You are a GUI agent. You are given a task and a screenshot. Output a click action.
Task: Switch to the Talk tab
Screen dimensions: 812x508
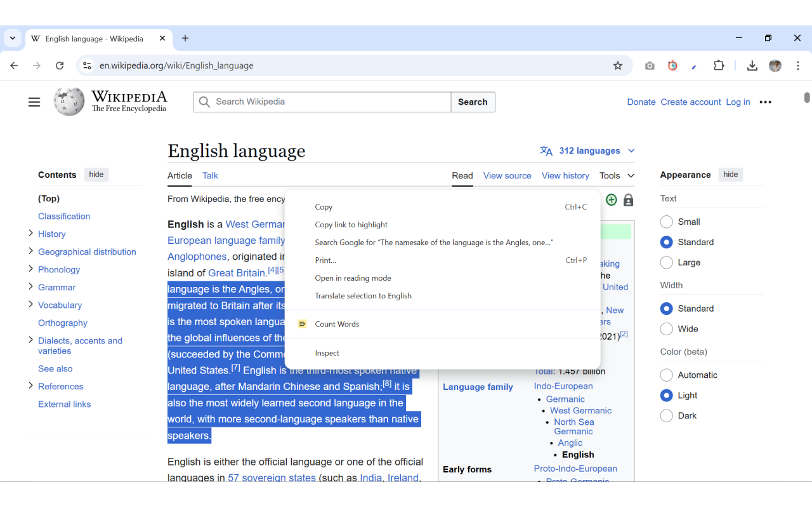[210, 175]
